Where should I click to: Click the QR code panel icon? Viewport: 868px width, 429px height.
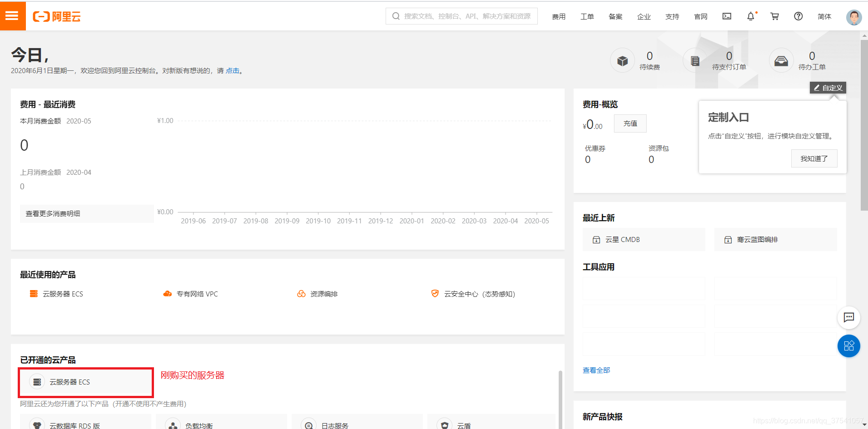pos(848,346)
